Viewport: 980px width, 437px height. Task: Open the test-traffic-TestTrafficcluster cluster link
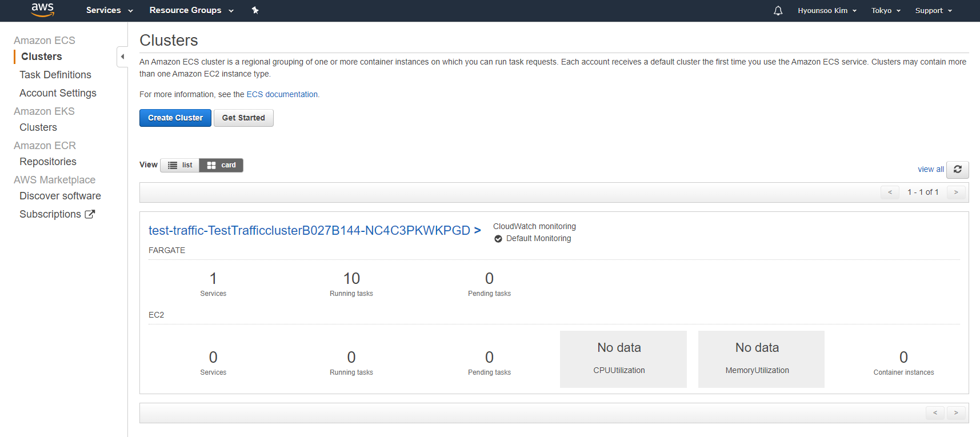[315, 230]
